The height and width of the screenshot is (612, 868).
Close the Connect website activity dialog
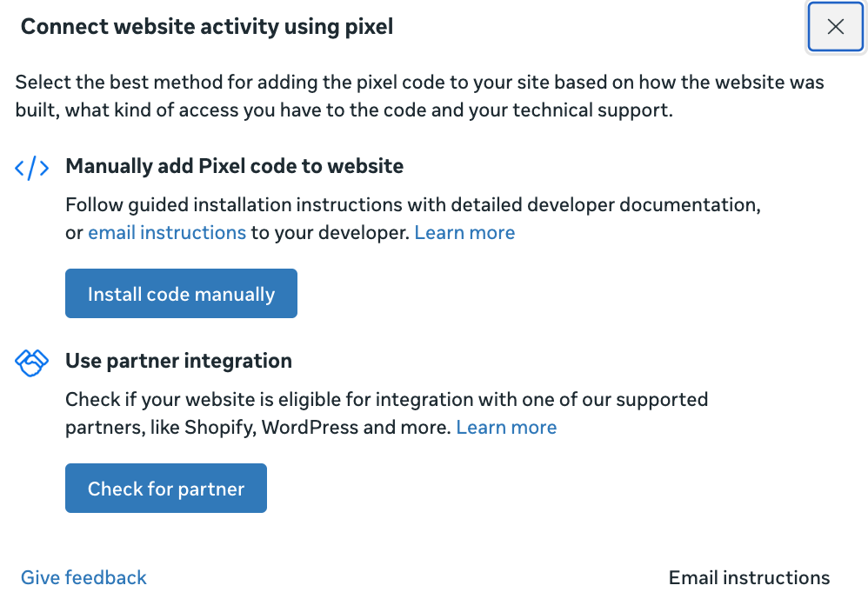(835, 27)
